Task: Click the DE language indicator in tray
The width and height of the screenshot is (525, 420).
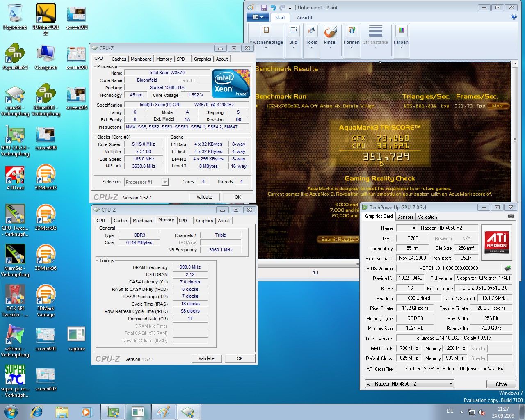Action: (450, 411)
